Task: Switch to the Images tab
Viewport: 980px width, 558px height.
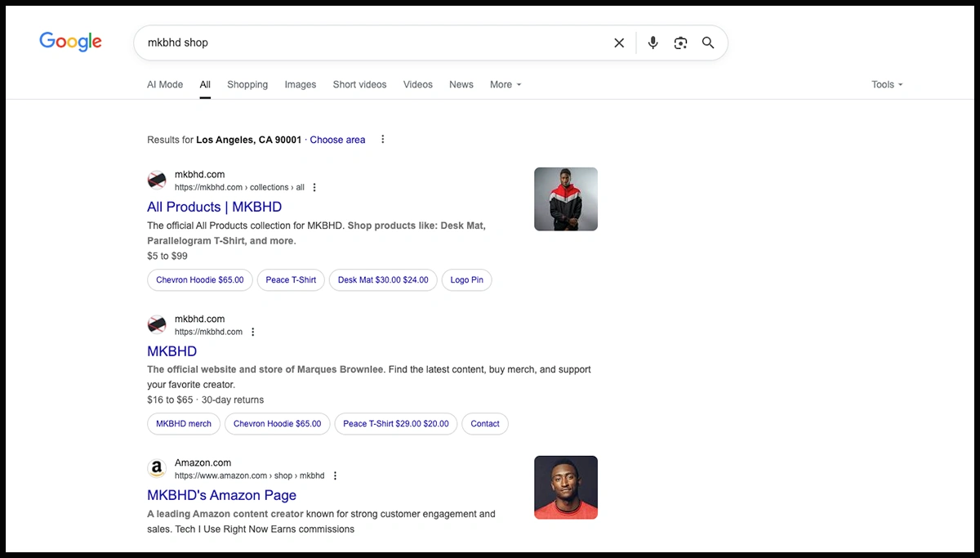Action: [300, 85]
